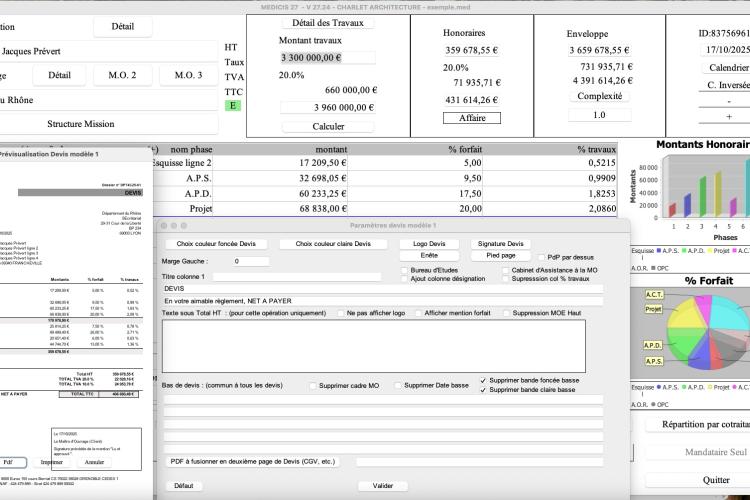Uncheck Supprimer bande claire basse
The height and width of the screenshot is (500, 750).
click(x=483, y=390)
